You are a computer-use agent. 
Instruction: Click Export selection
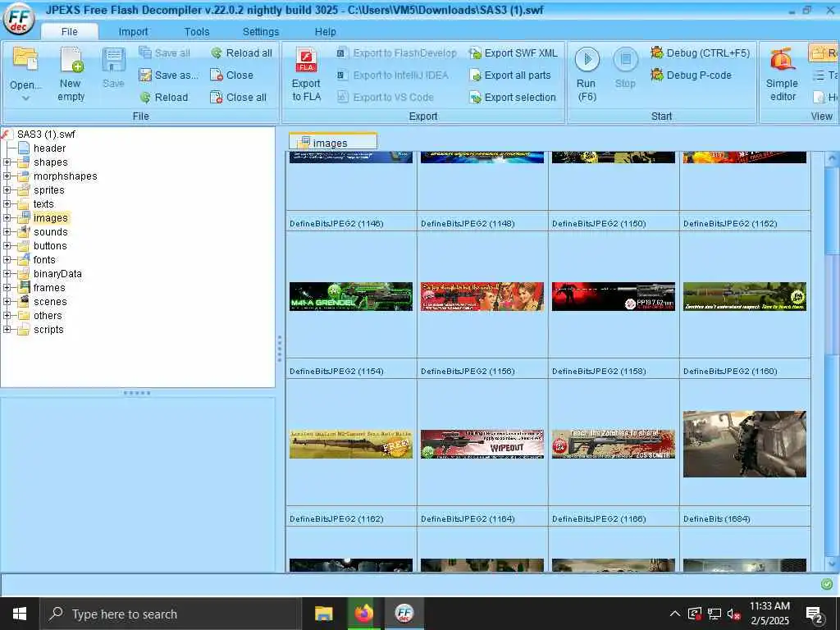pyautogui.click(x=512, y=97)
